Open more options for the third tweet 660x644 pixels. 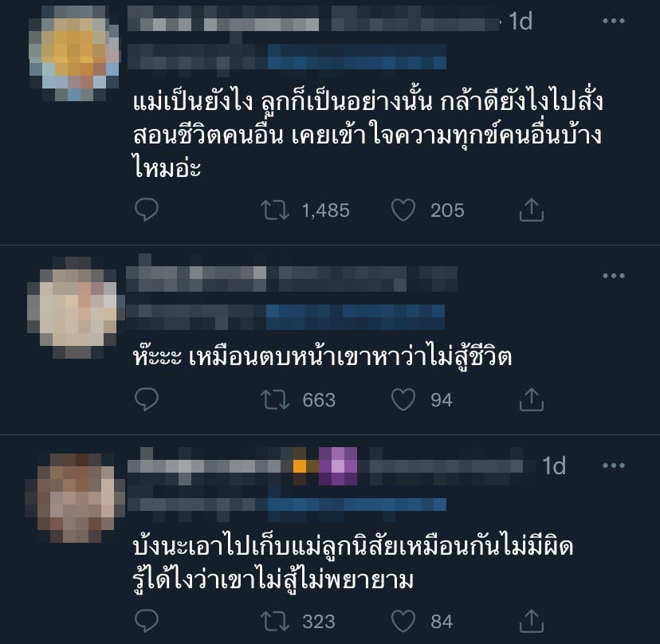click(x=613, y=465)
